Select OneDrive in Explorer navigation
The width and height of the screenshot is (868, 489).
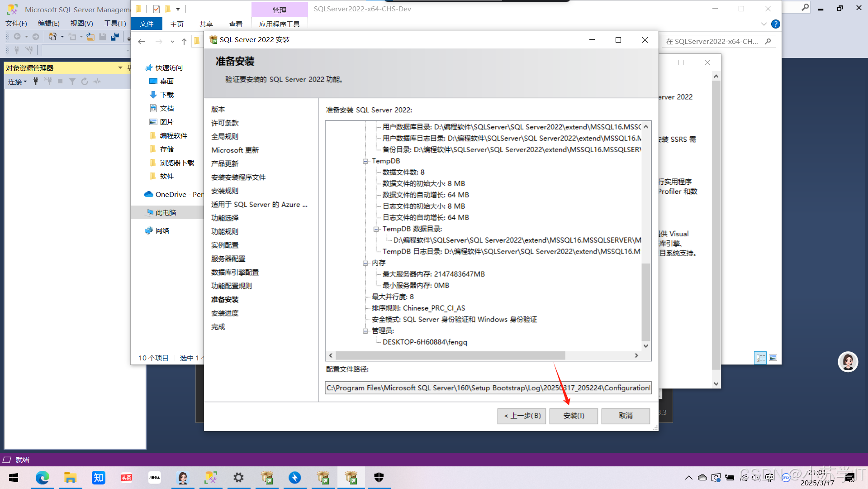click(x=174, y=194)
